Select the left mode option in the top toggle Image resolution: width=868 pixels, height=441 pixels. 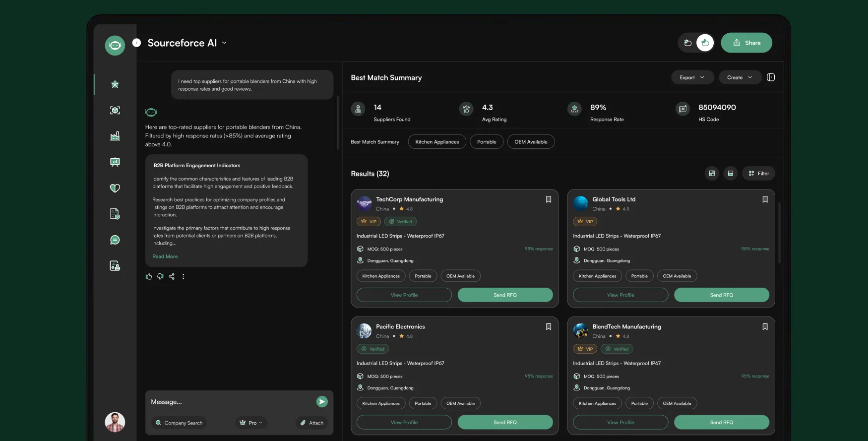click(x=687, y=43)
